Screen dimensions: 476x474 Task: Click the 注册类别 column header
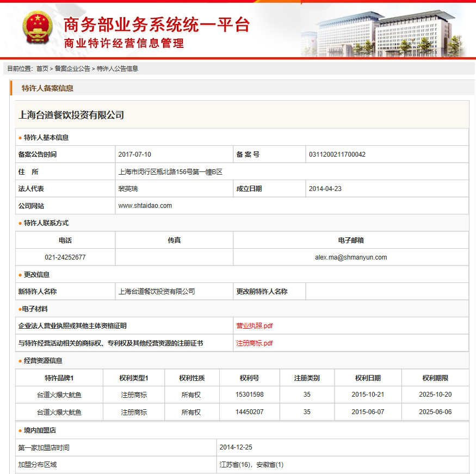click(307, 378)
